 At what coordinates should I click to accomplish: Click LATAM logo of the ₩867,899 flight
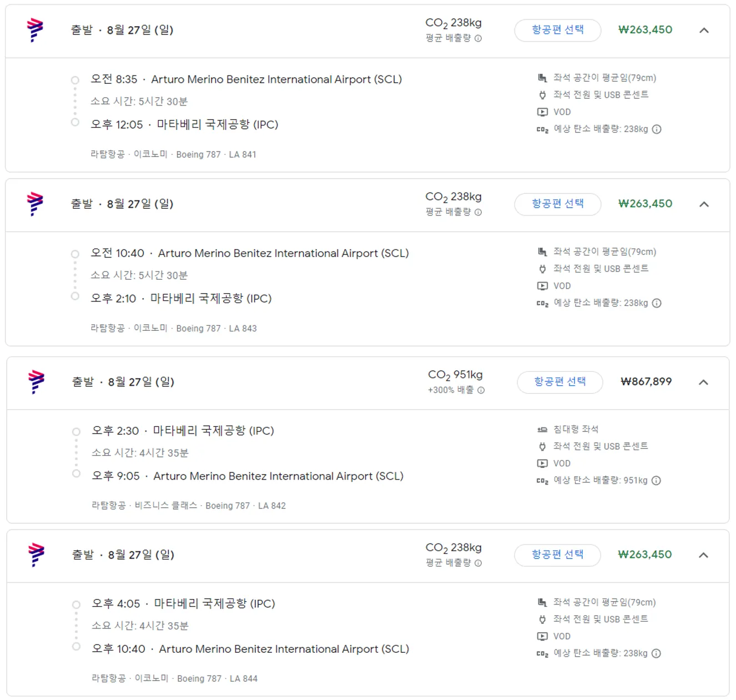click(36, 382)
